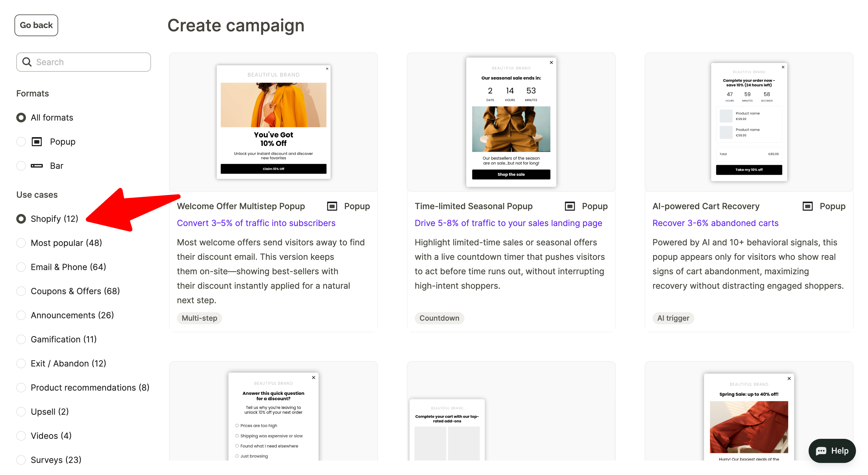The width and height of the screenshot is (868, 475).
Task: Open the Welcome Offer popup thumbnail
Action: click(273, 122)
